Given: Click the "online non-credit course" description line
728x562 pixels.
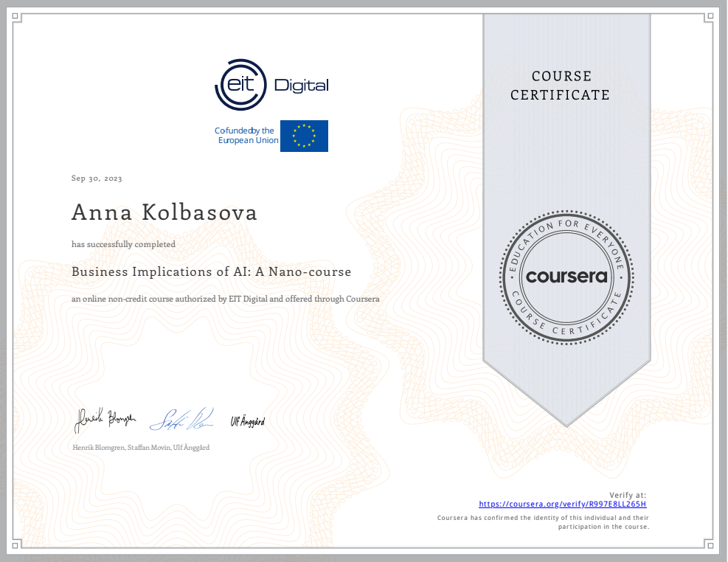Looking at the screenshot, I should [x=225, y=299].
